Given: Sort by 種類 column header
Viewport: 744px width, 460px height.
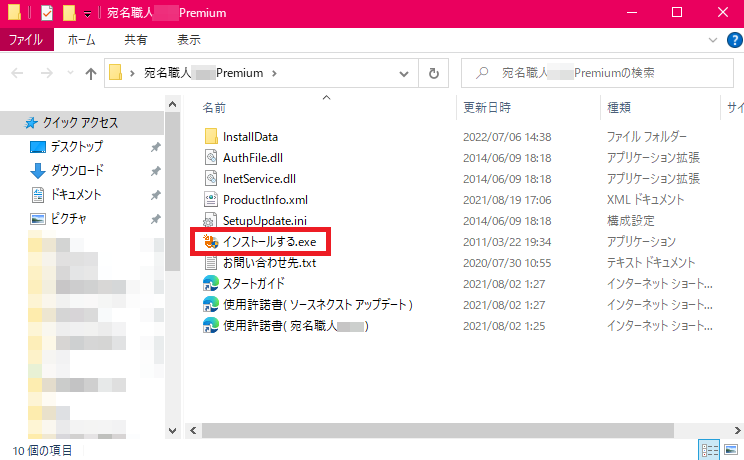Looking at the screenshot, I should (619, 108).
